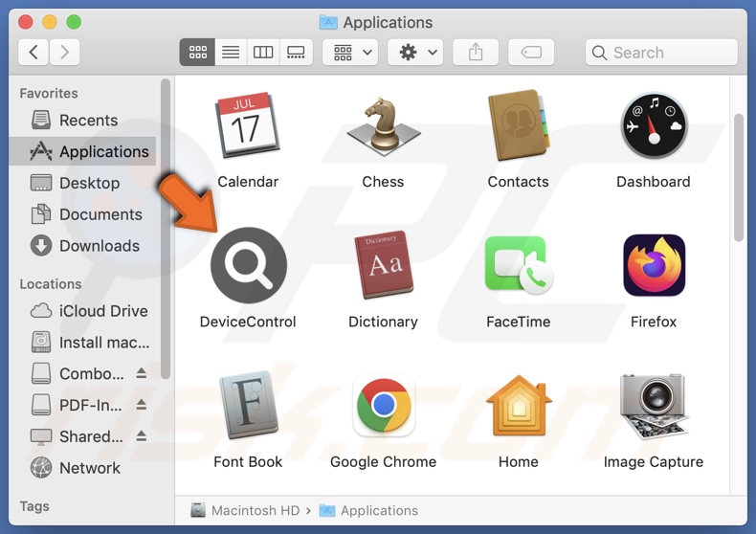Click the Favorites section header
The image size is (756, 534).
pyautogui.click(x=49, y=93)
